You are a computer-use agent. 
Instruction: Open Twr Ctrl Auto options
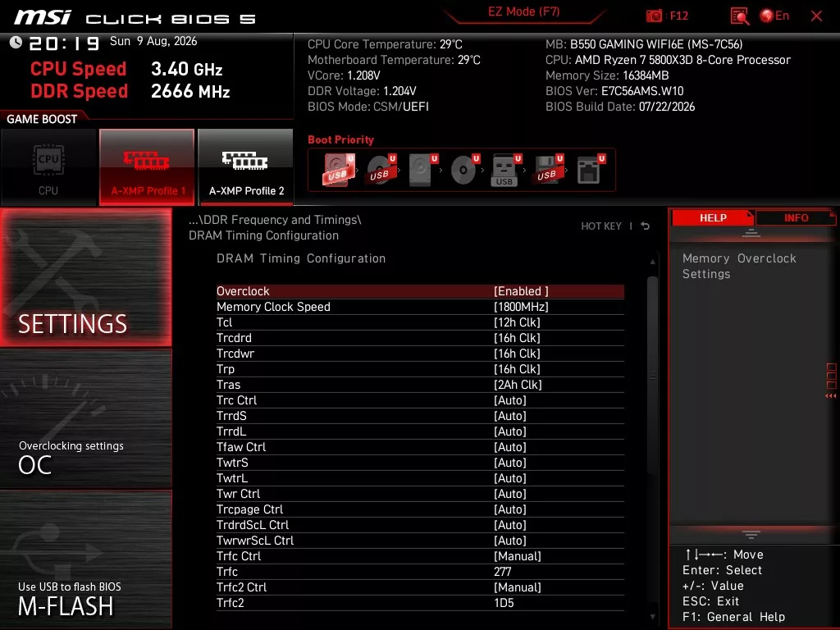(420, 493)
